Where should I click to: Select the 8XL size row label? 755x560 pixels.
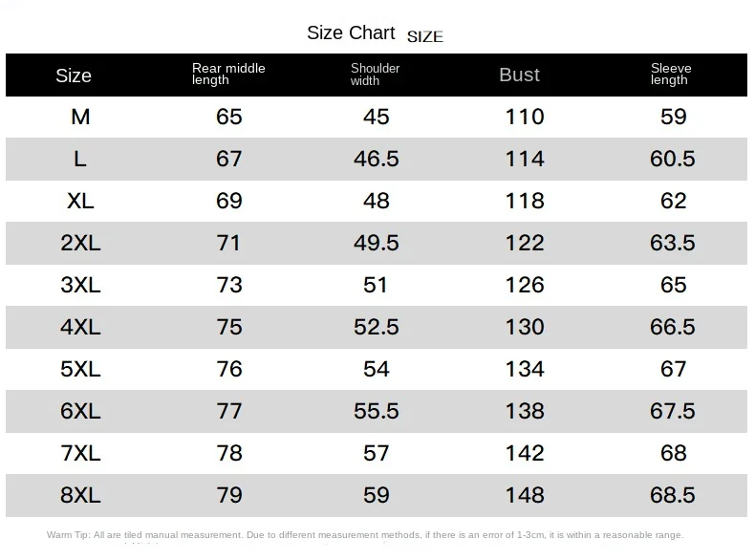tap(80, 495)
